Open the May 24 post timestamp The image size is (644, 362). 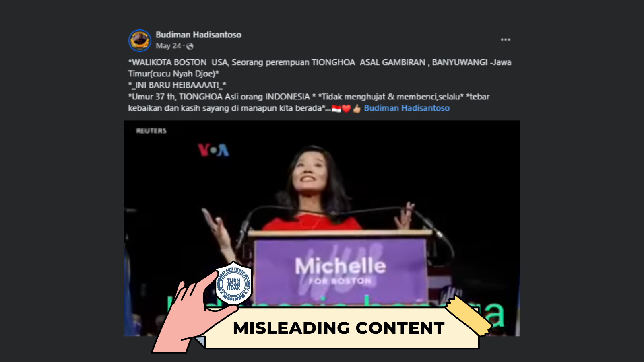[x=168, y=46]
